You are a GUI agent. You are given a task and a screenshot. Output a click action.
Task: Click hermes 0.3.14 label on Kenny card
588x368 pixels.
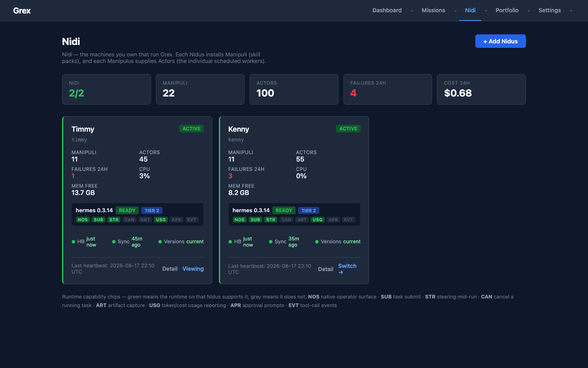point(251,210)
